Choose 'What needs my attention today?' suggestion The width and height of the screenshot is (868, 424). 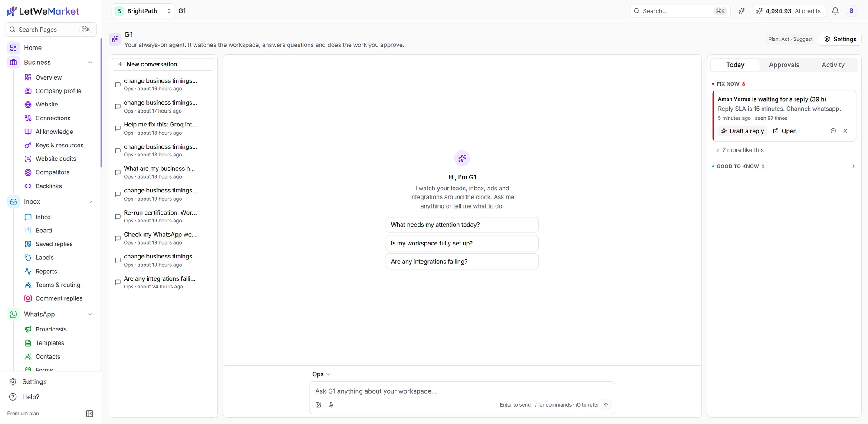462,225
